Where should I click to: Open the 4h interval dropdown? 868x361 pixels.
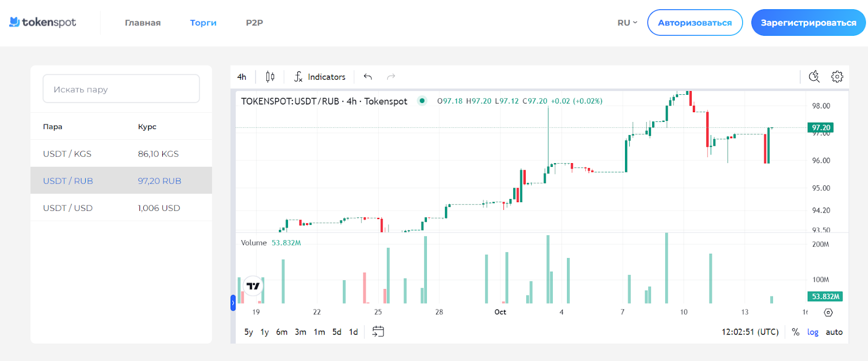(242, 77)
